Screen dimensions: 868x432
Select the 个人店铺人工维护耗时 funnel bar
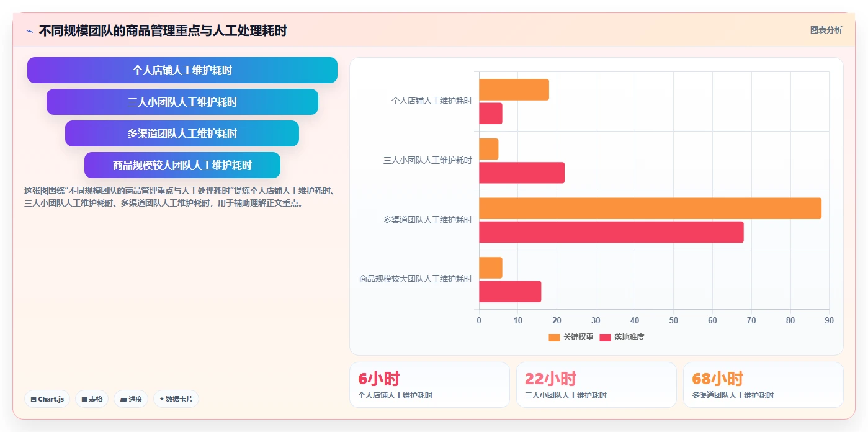click(x=182, y=70)
